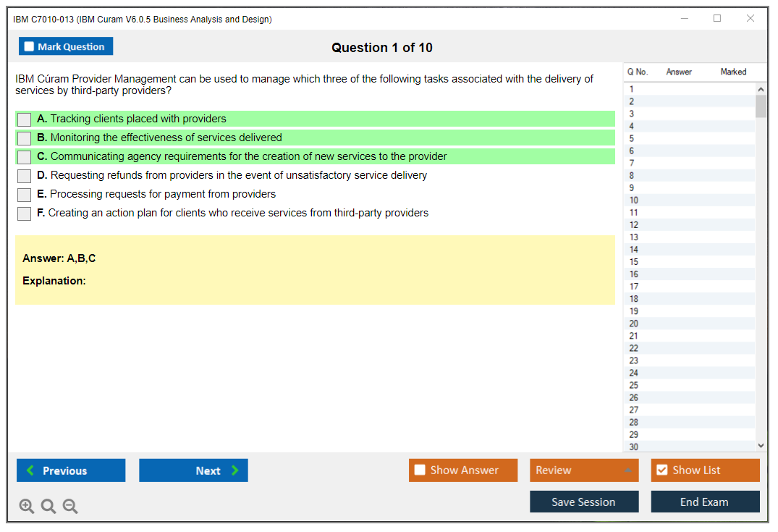
Task: Go to the Next question
Action: click(193, 470)
